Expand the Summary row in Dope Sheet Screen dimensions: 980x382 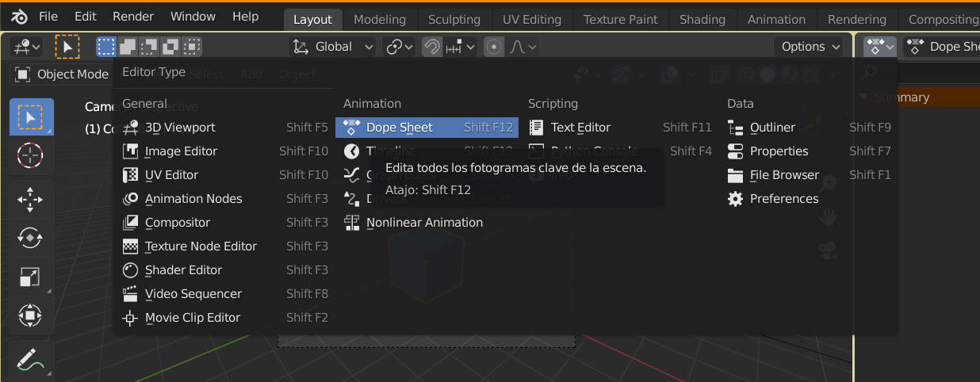(863, 97)
